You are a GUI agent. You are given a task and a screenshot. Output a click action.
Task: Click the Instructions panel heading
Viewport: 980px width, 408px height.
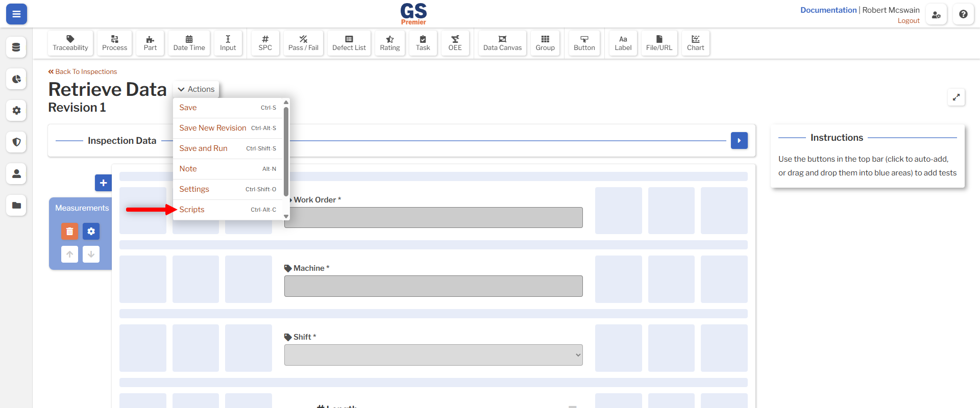[x=837, y=138]
